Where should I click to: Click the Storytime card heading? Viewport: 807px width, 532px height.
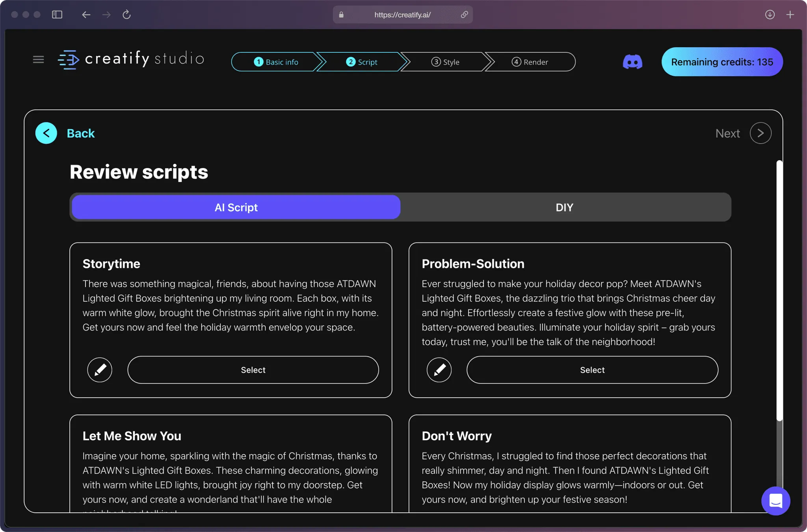click(x=112, y=264)
